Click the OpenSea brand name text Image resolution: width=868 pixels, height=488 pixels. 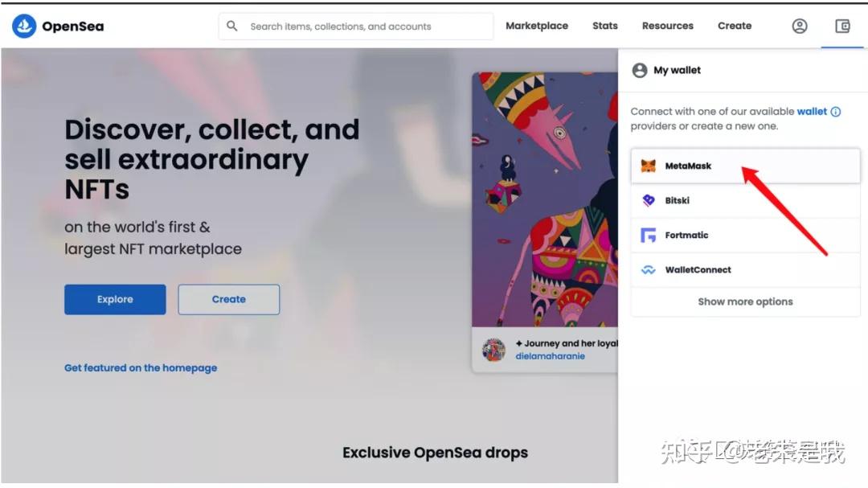(x=72, y=27)
